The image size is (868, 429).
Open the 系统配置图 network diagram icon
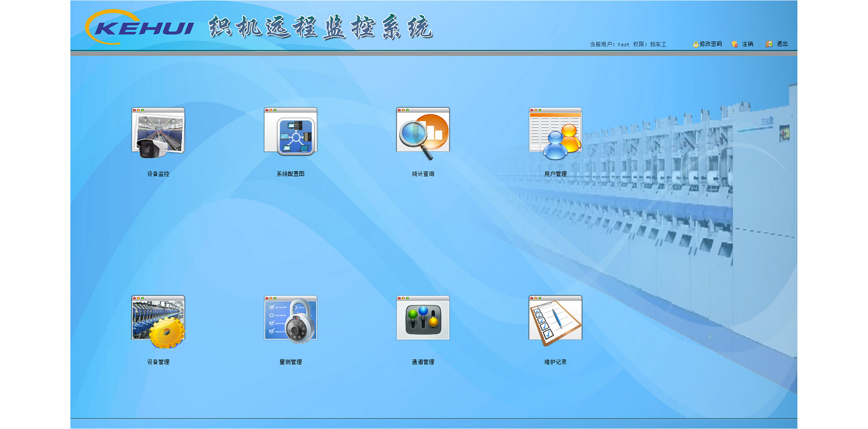coord(290,132)
